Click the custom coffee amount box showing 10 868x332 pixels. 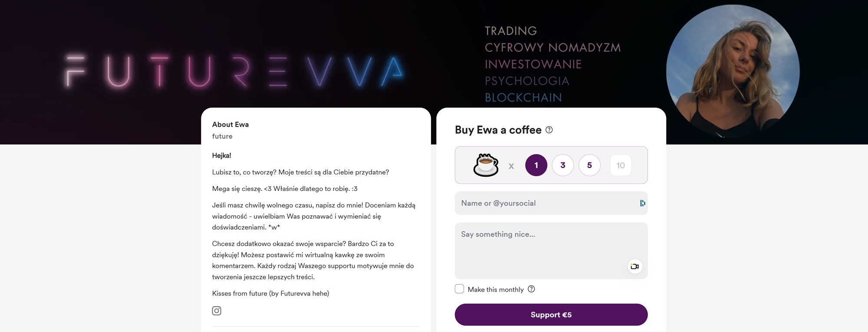(620, 165)
